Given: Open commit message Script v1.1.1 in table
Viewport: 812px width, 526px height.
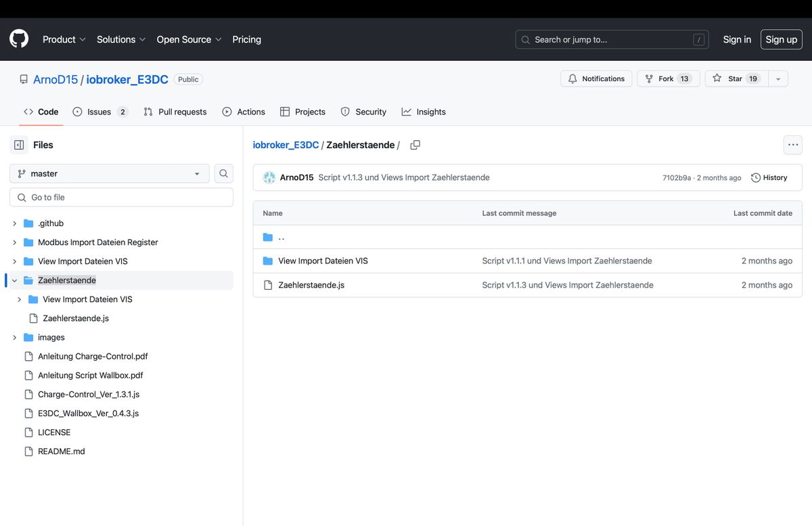Looking at the screenshot, I should coord(567,261).
